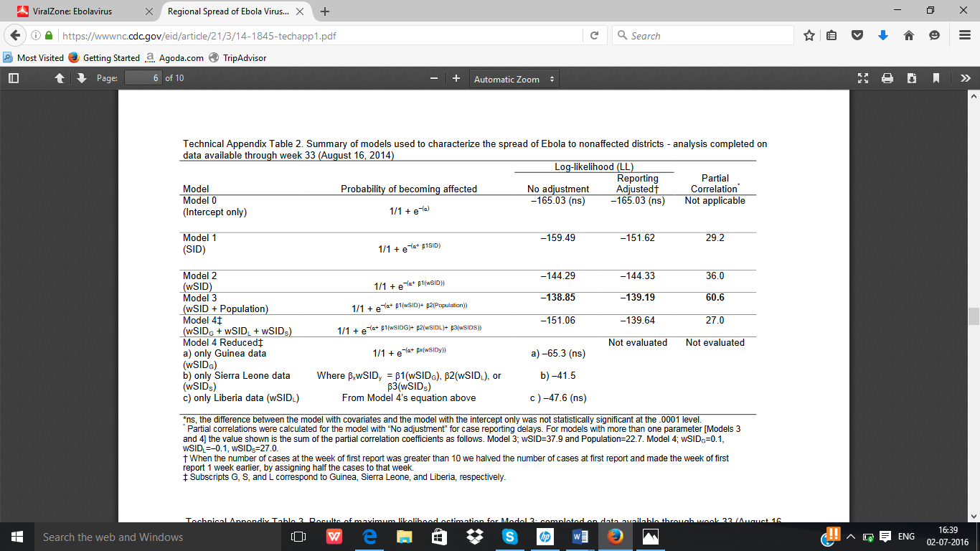Image resolution: width=980 pixels, height=551 pixels.
Task: Bookmark this page with the star icon
Action: click(809, 35)
